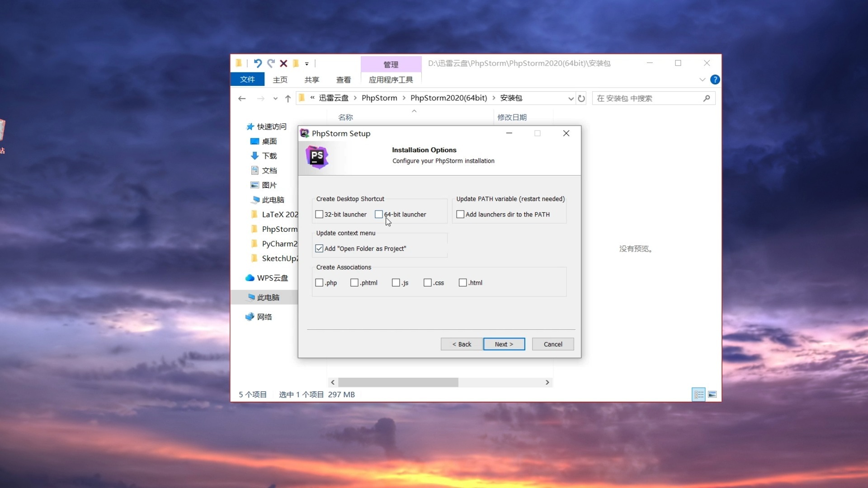868x488 pixels.
Task: Click right arrow of horizontal scrollbar
Action: (x=547, y=382)
